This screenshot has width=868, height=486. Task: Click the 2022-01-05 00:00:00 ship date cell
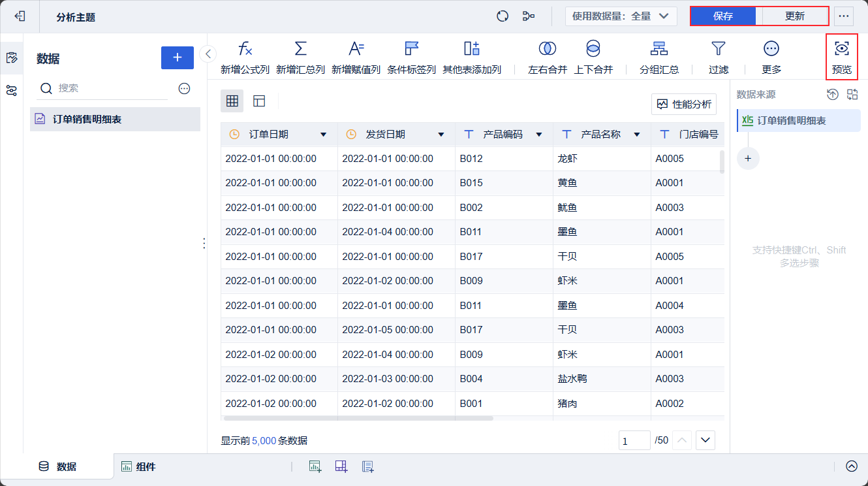pos(396,330)
